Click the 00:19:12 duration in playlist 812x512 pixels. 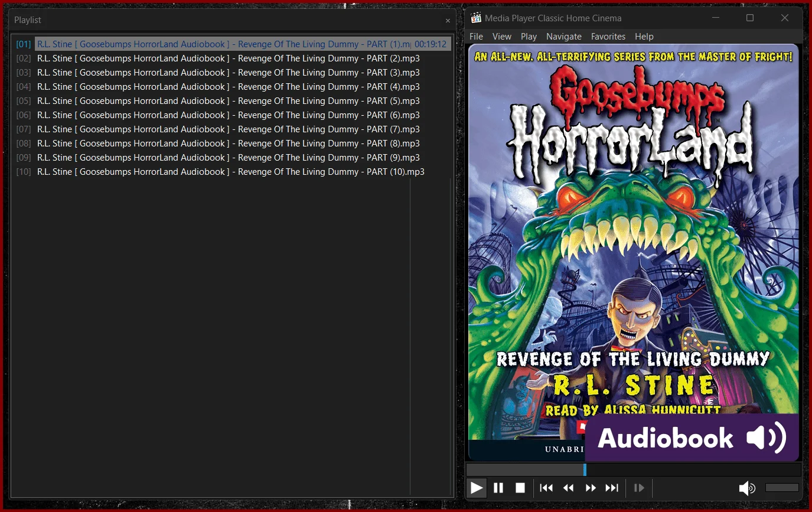(431, 44)
